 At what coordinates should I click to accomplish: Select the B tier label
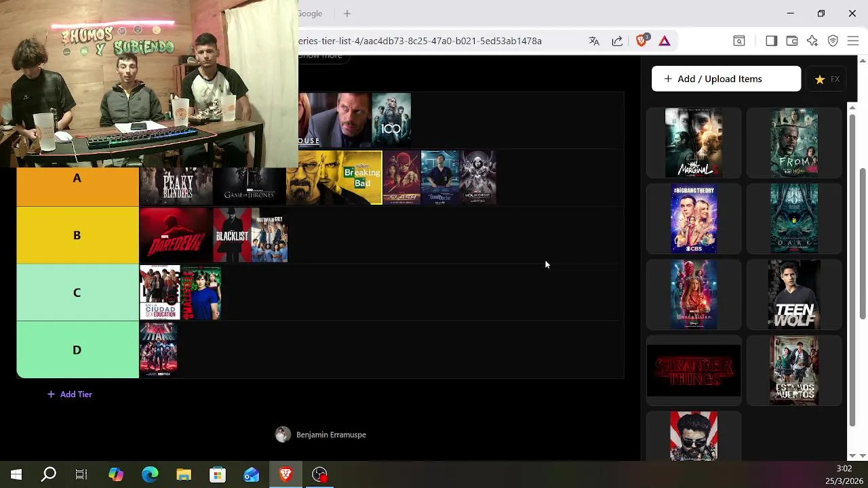pyautogui.click(x=77, y=235)
